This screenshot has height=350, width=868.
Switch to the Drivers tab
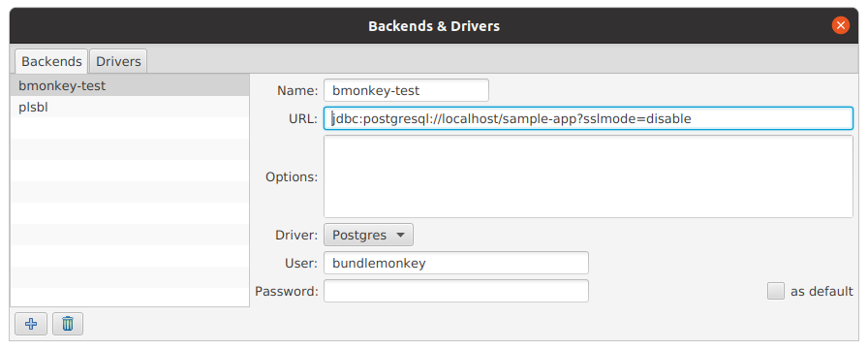pyautogui.click(x=118, y=61)
